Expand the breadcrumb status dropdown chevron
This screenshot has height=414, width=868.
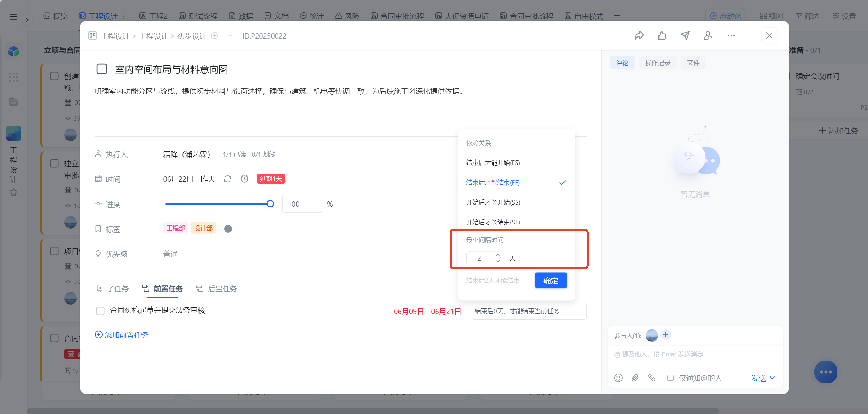tap(230, 35)
